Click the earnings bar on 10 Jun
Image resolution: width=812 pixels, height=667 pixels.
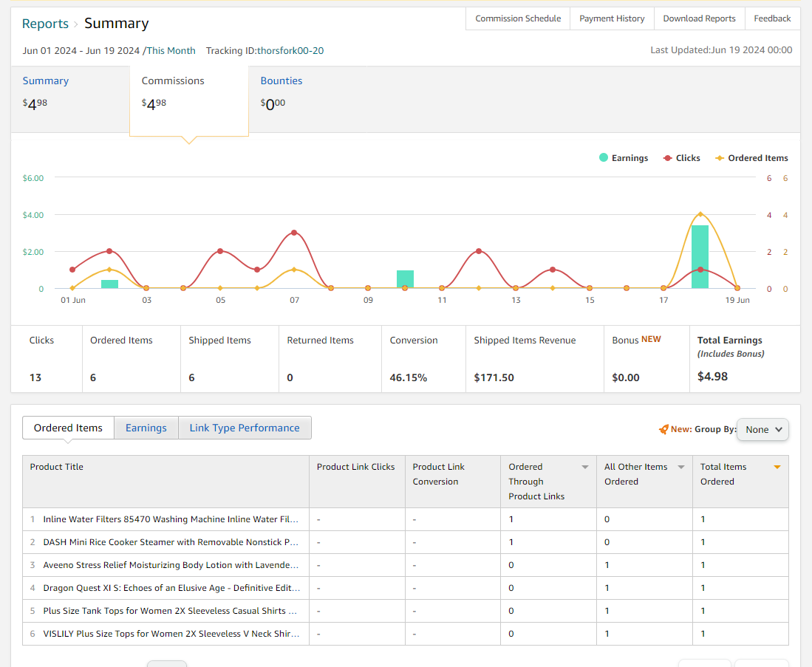click(x=405, y=279)
